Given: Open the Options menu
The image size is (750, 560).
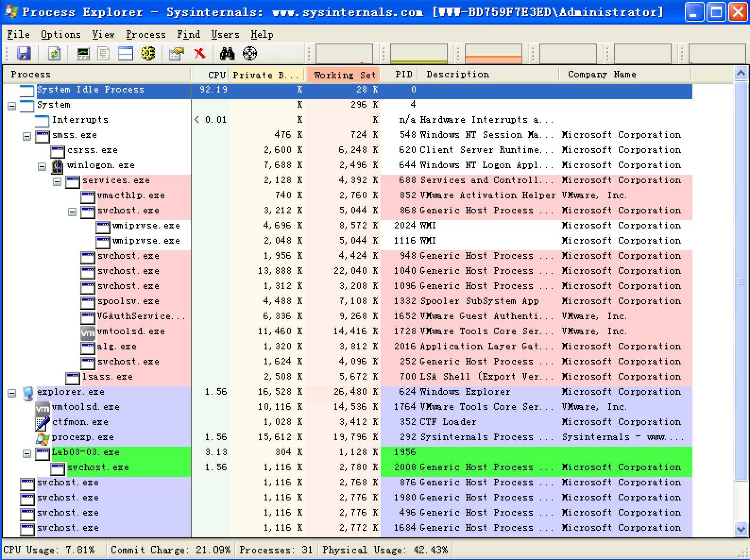Looking at the screenshot, I should pyautogui.click(x=61, y=34).
